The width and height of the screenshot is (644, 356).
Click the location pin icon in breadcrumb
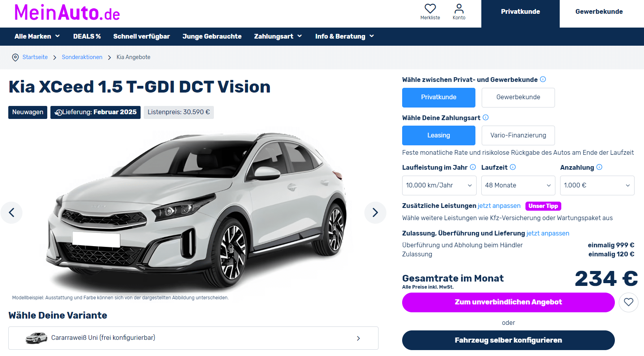coord(15,57)
